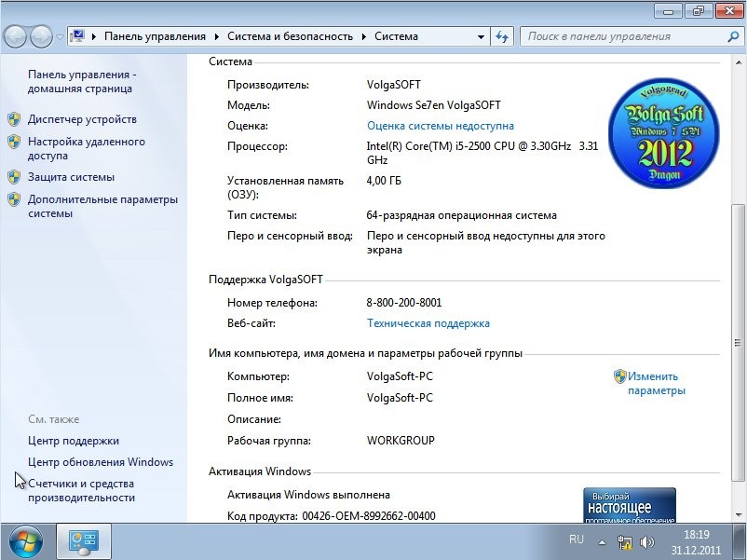
Task: Click Оценка системы недоступна link
Action: 441,126
